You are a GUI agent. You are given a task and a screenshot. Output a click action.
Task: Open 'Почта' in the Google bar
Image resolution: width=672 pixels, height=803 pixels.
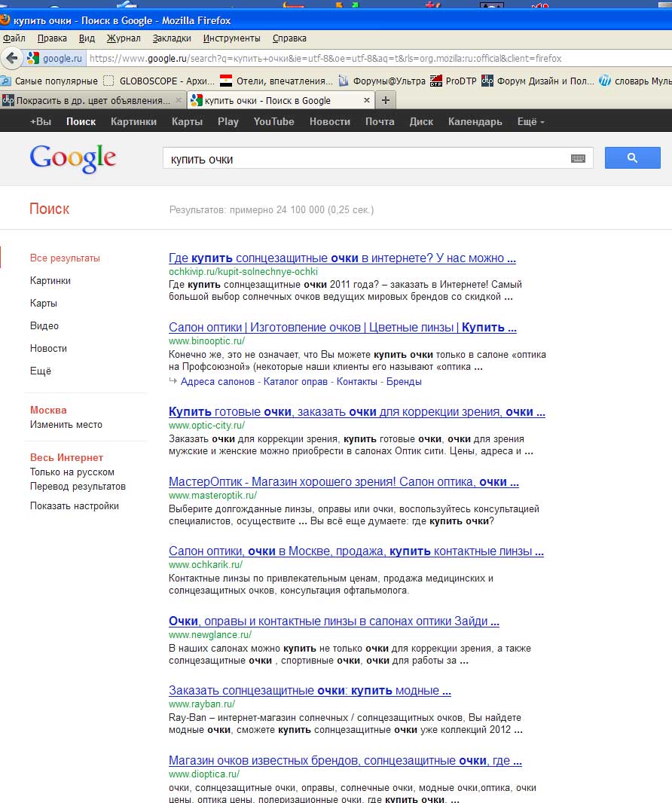tap(380, 122)
